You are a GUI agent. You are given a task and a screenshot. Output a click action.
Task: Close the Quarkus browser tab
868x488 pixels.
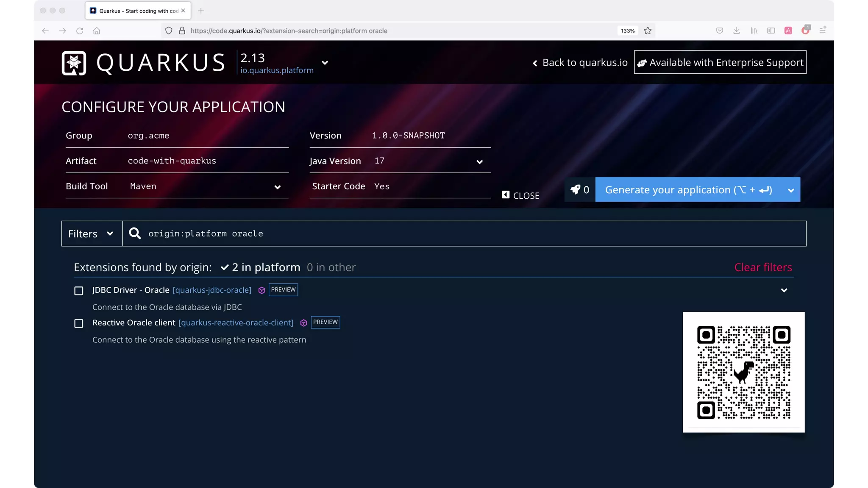183,11
